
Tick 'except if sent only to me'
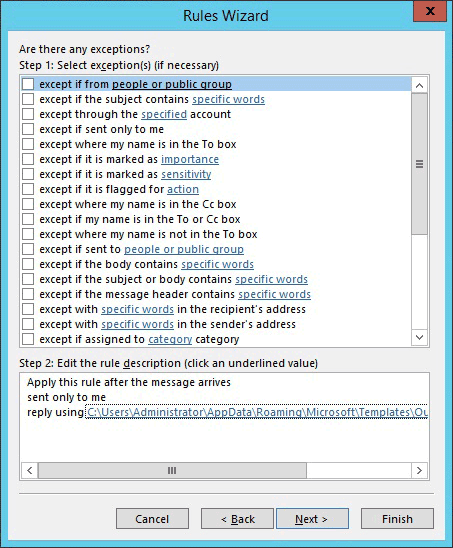point(28,129)
